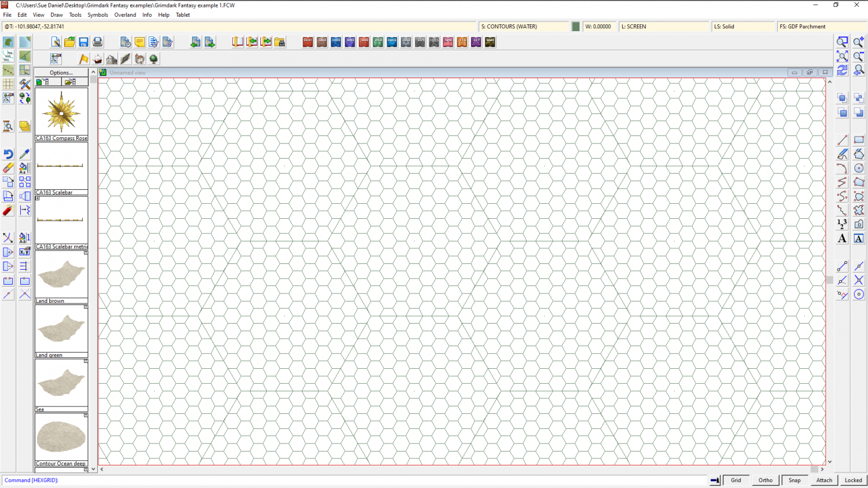Select the CA163 Compass Rose symbol

point(61,114)
